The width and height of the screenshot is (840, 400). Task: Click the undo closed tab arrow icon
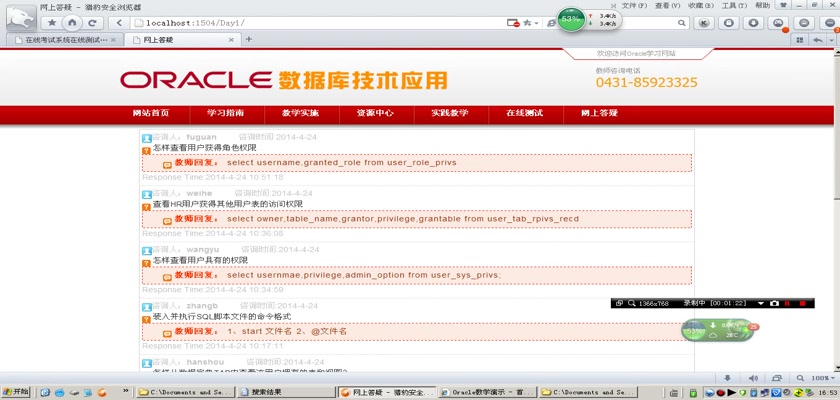point(819,40)
